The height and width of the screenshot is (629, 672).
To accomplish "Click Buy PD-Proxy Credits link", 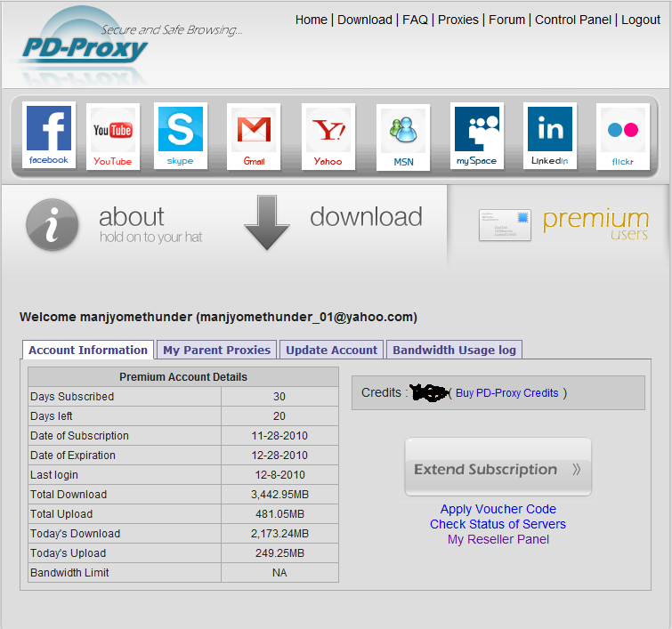I will [x=507, y=393].
